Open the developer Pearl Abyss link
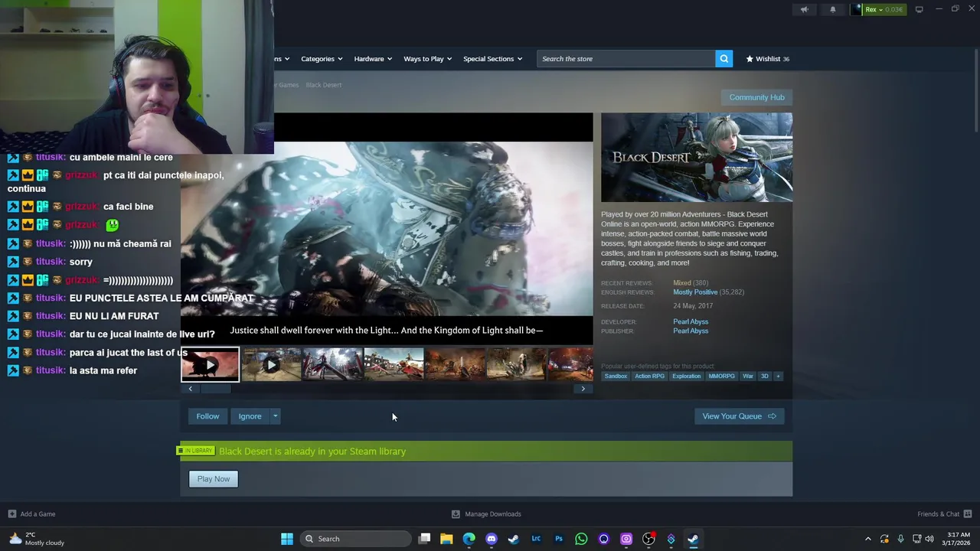 point(691,321)
